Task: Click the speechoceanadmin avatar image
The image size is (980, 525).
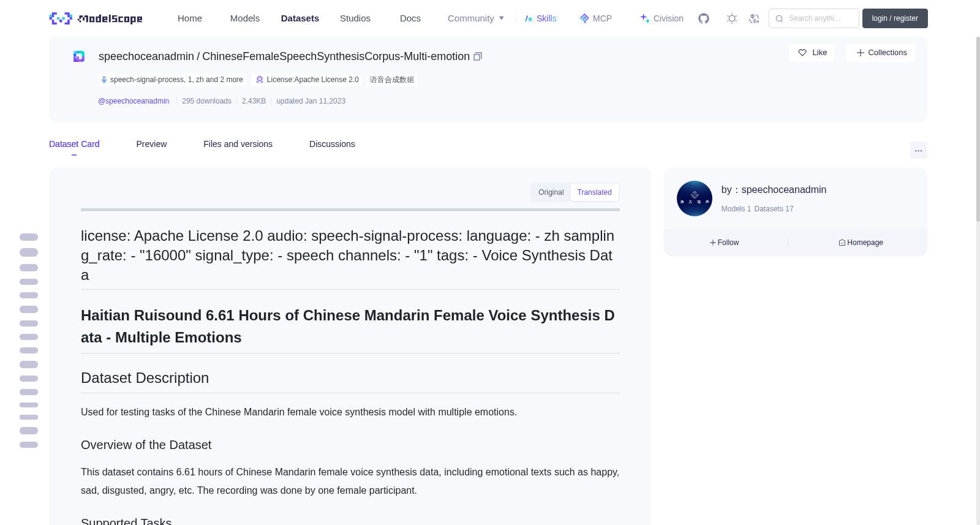Action: coord(695,198)
